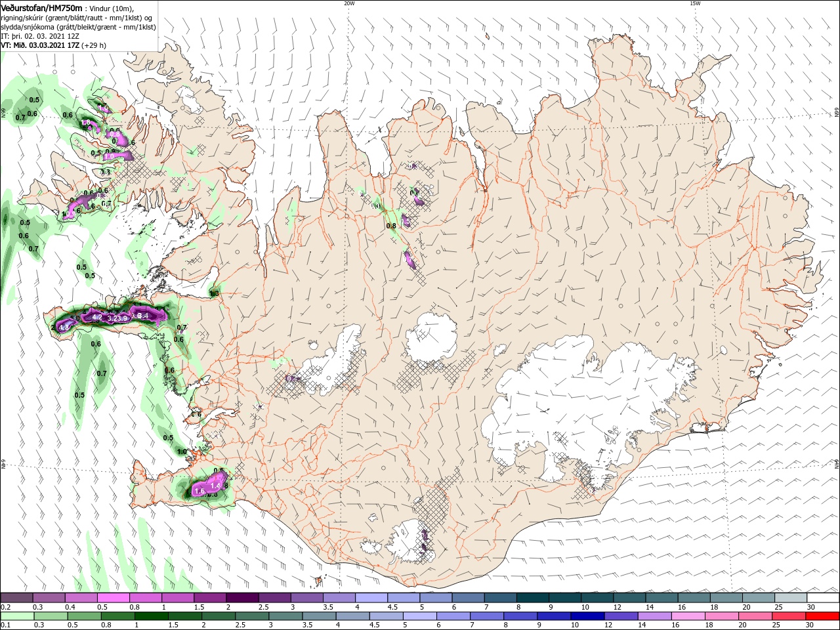Pick the bright red rain swatch at 30
840x630 pixels.
click(824, 616)
